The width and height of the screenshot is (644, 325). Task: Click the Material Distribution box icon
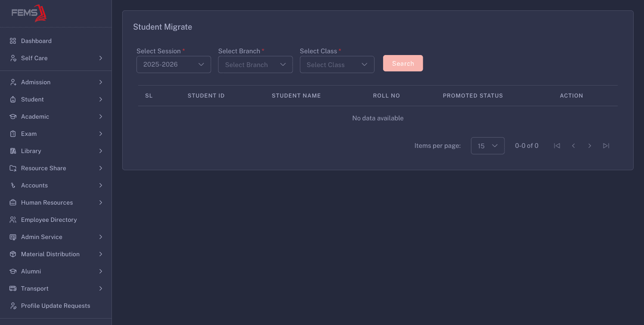coord(13,254)
